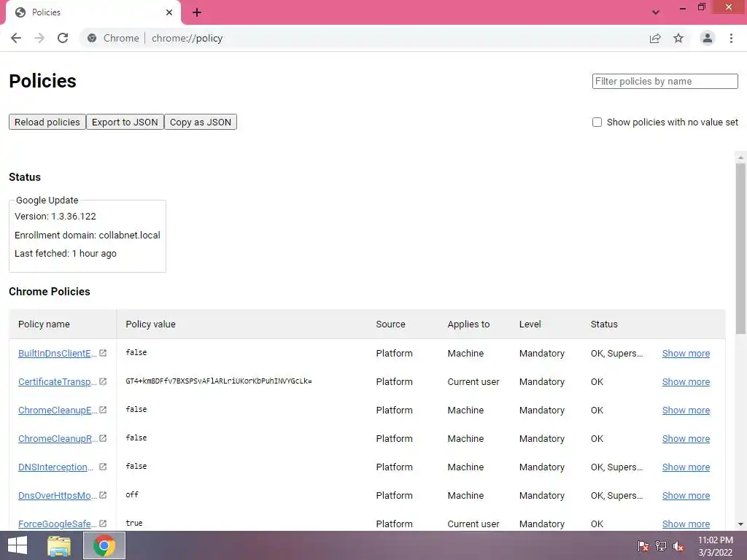Open the ChromeCleanupR... policy link
Screen dimensions: 747x560
pos(57,438)
